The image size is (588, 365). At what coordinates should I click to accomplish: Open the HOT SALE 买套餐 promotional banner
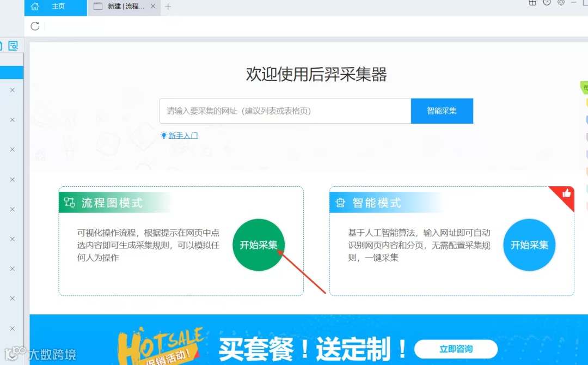309,340
